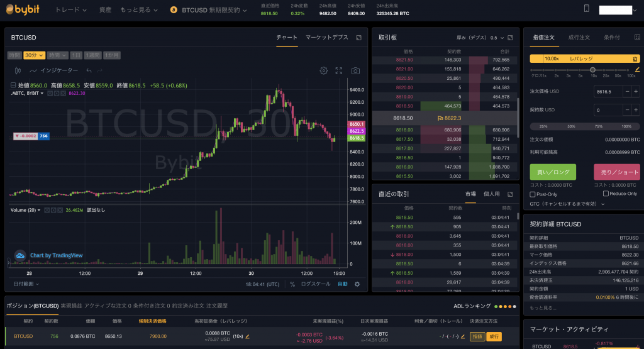Click the leverage slider handle at 10x

[x=592, y=70]
